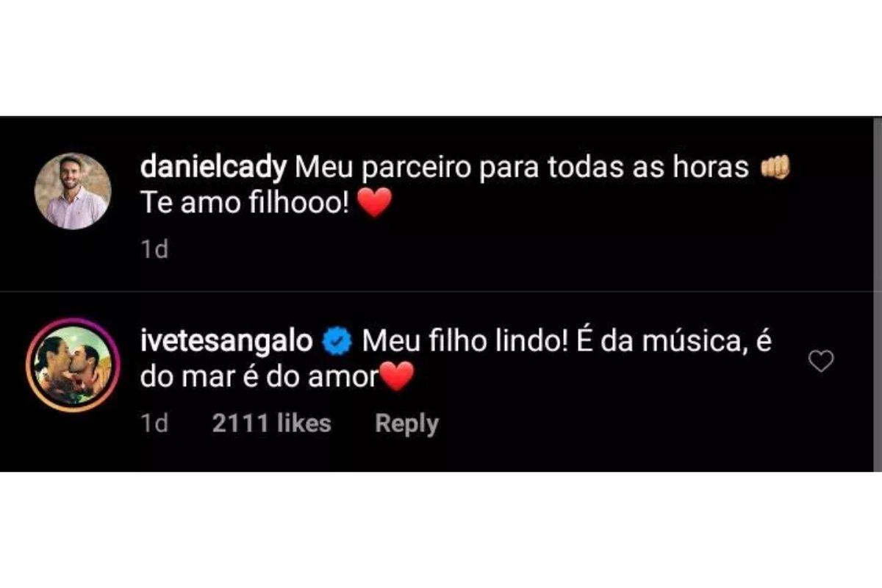Show the list of 2111 likes
This screenshot has width=882, height=588.
pos(271,423)
